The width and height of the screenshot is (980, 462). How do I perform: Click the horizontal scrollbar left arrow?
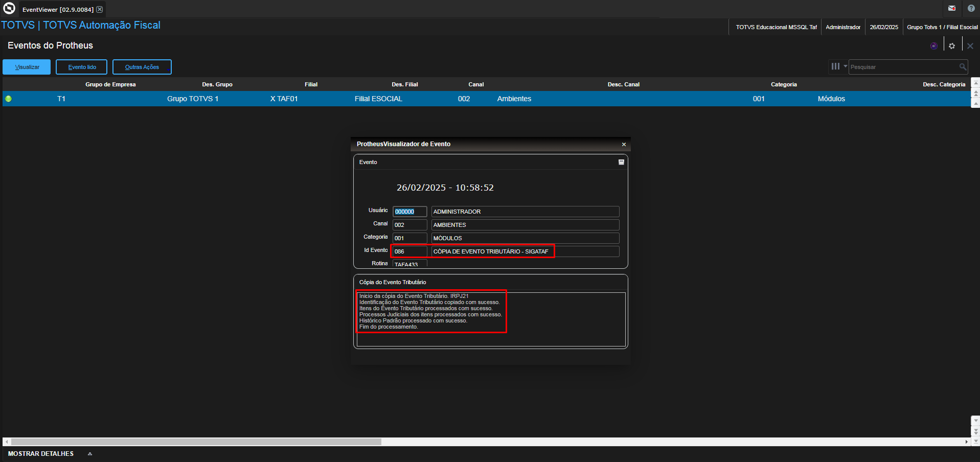point(6,442)
